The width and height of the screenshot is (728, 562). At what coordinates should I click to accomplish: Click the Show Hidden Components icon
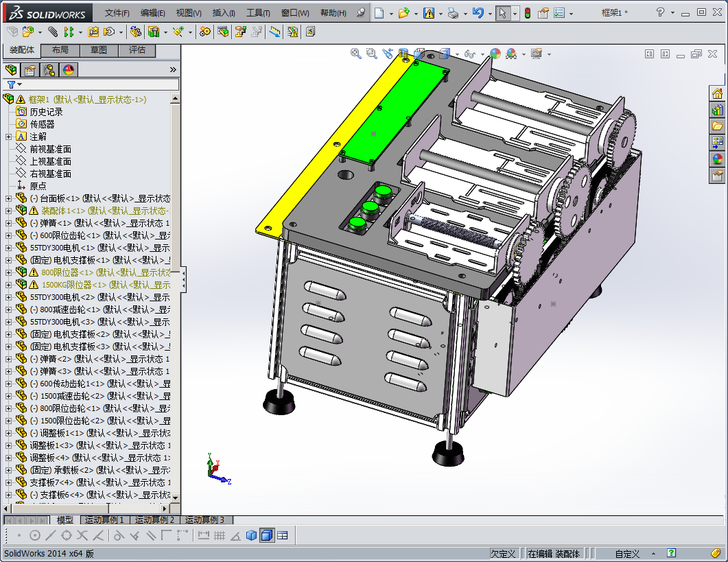point(135,32)
